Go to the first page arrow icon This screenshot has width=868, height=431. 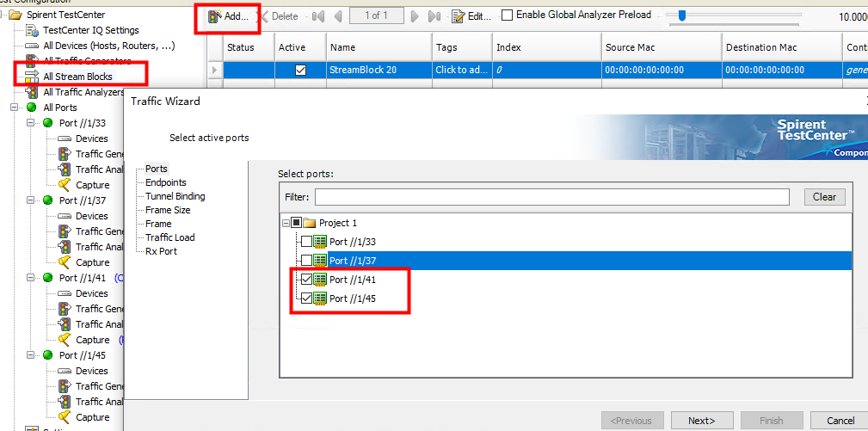tap(317, 16)
